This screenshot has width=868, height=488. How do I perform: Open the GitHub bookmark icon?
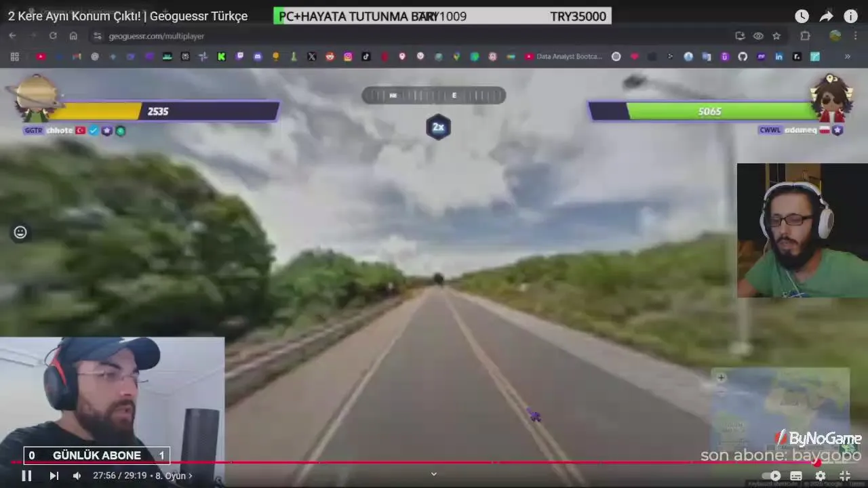click(x=743, y=57)
